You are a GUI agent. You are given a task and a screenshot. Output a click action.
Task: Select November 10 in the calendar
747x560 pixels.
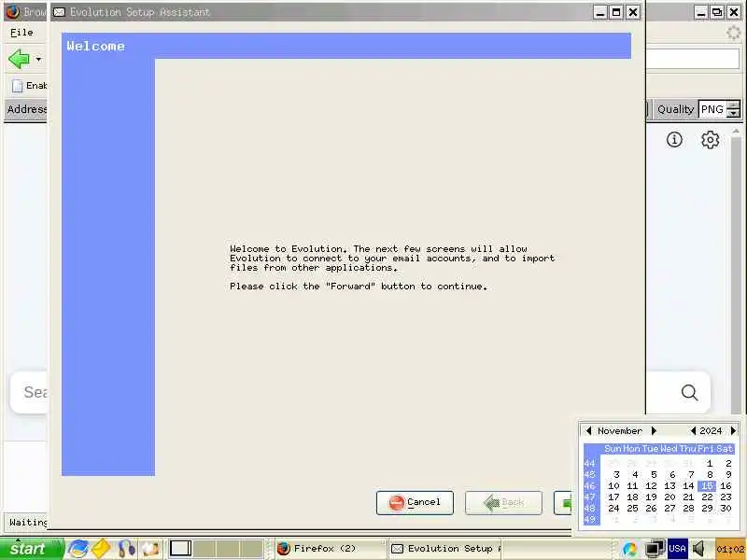click(613, 485)
